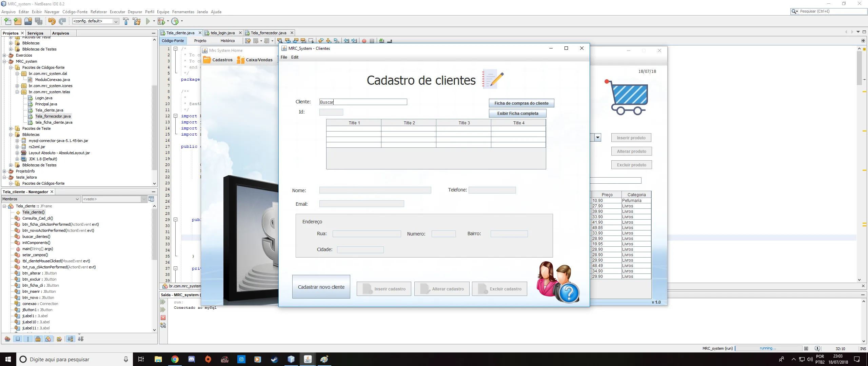868x366 pixels.
Task: Switch to the tela_login.java tab
Action: point(222,33)
